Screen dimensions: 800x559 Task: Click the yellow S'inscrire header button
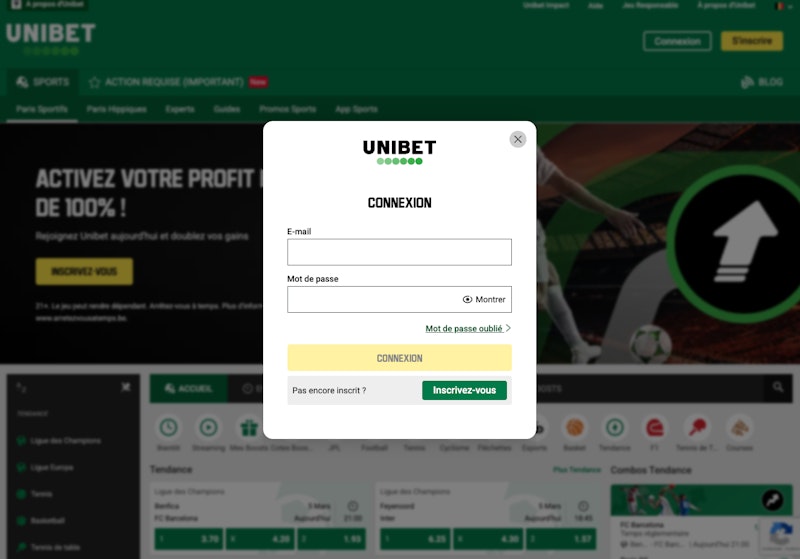point(752,41)
